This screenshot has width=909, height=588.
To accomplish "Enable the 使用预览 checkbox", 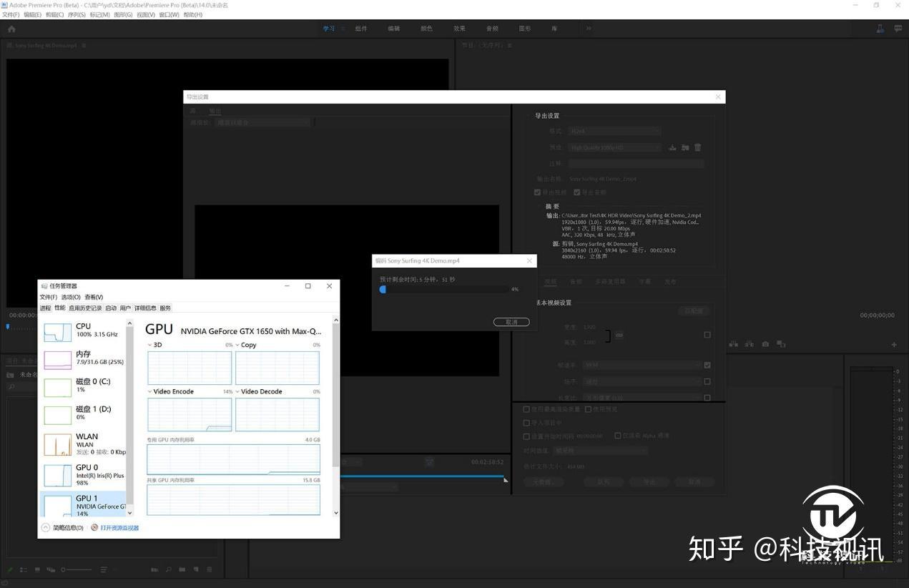I will pyautogui.click(x=588, y=409).
